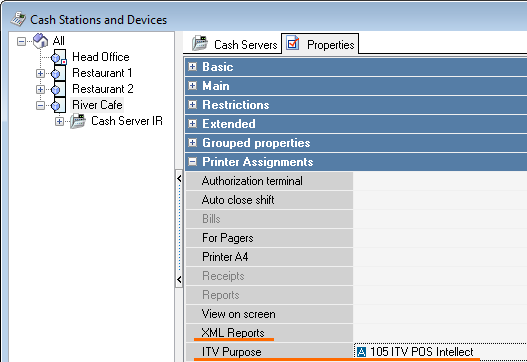Select Restaurant 2 in the tree
The image size is (527, 362).
(103, 89)
